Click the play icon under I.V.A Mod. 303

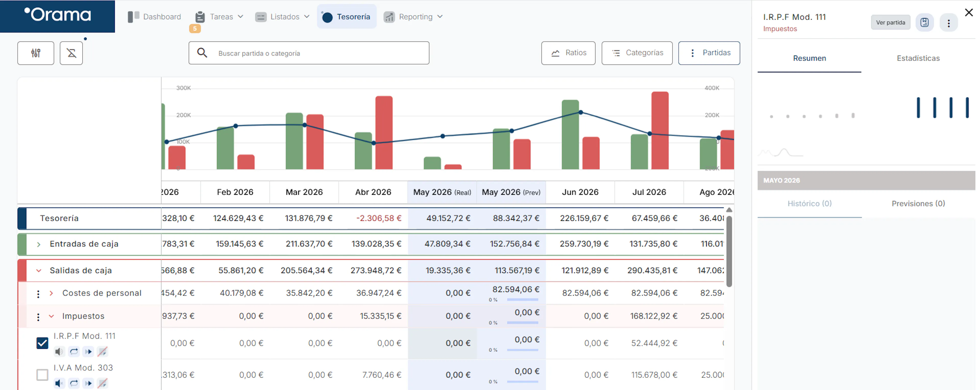tap(88, 383)
